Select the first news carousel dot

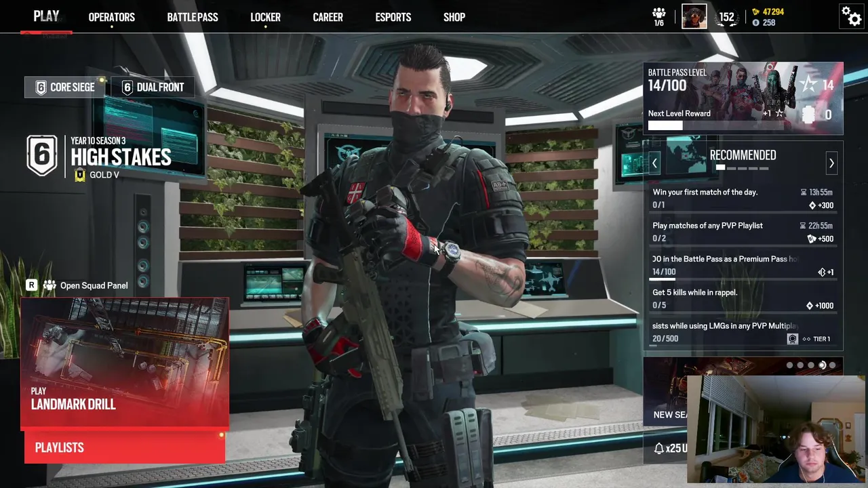pos(789,365)
